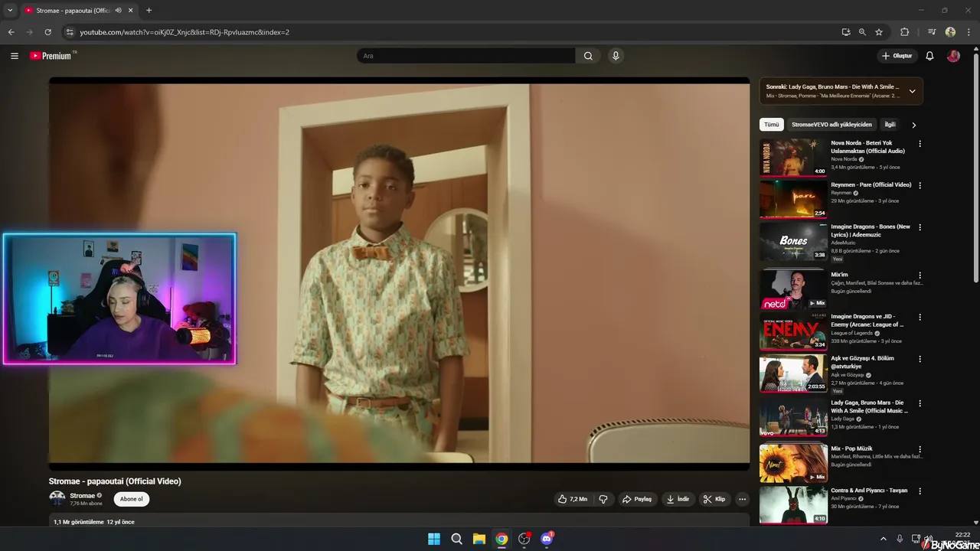This screenshot has width=980, height=551.
Task: Open Chrome profile avatar
Action: [950, 32]
